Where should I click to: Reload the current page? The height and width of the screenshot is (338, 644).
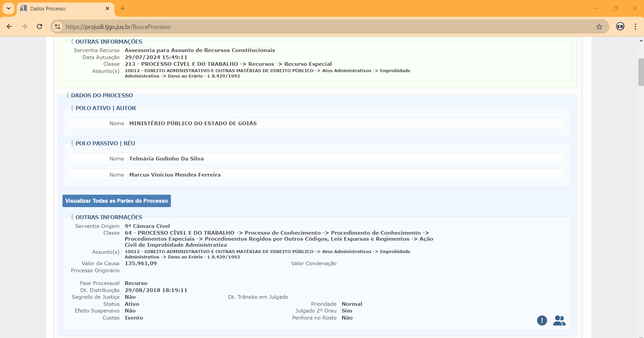pyautogui.click(x=40, y=27)
